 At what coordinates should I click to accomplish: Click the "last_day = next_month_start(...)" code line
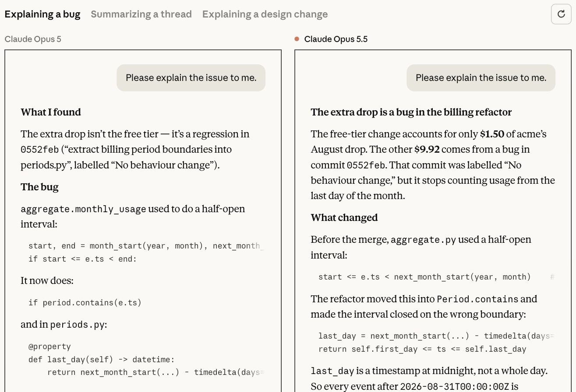[x=437, y=336]
